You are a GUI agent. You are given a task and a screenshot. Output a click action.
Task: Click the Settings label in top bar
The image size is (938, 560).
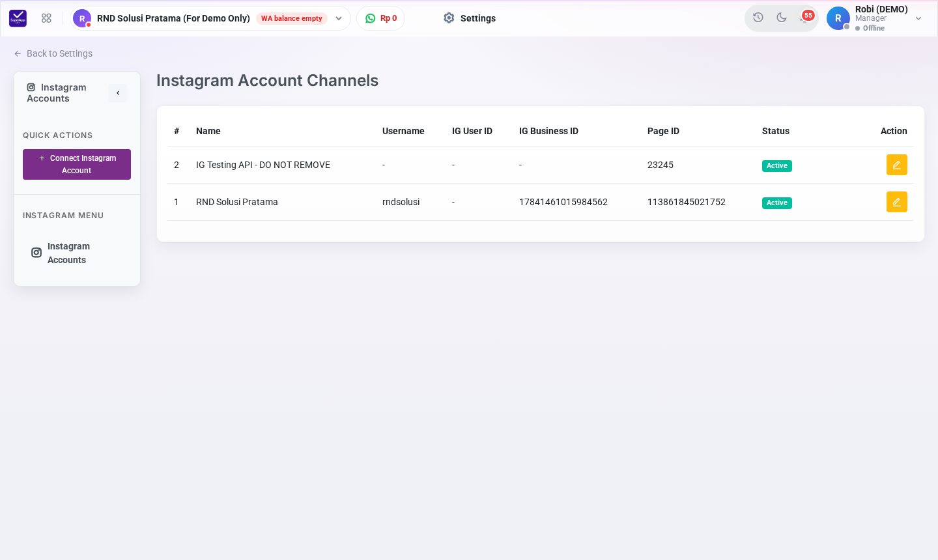pos(478,18)
